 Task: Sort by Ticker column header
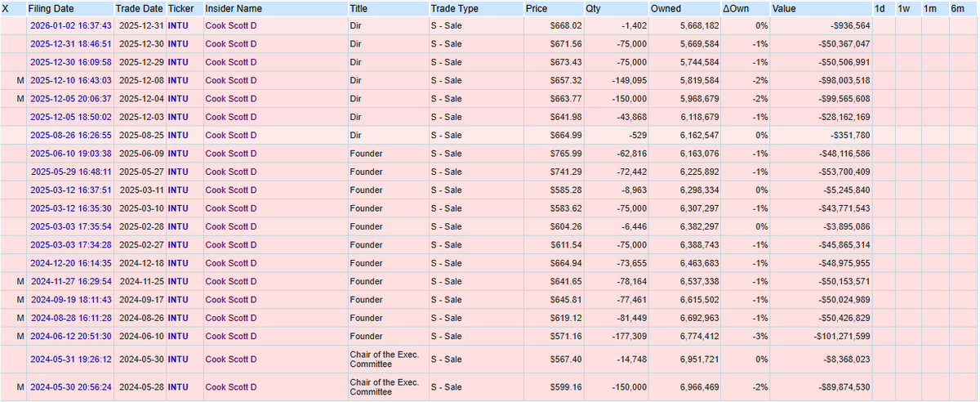(180, 8)
